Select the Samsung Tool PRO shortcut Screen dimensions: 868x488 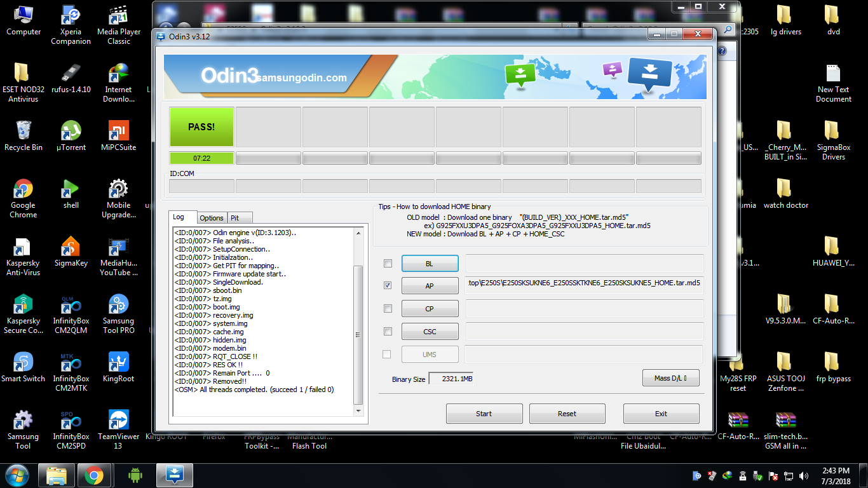[119, 315]
